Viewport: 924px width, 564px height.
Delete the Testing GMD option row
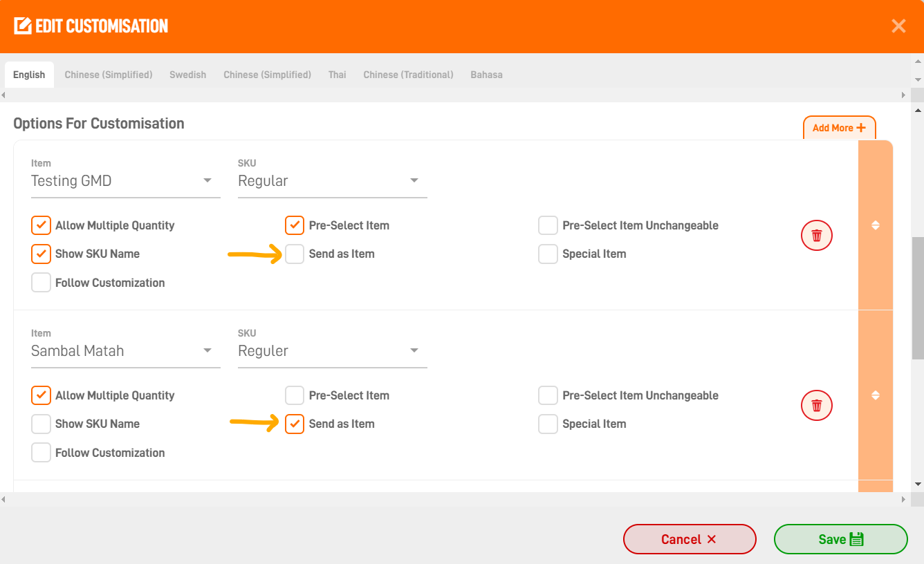pyautogui.click(x=816, y=235)
